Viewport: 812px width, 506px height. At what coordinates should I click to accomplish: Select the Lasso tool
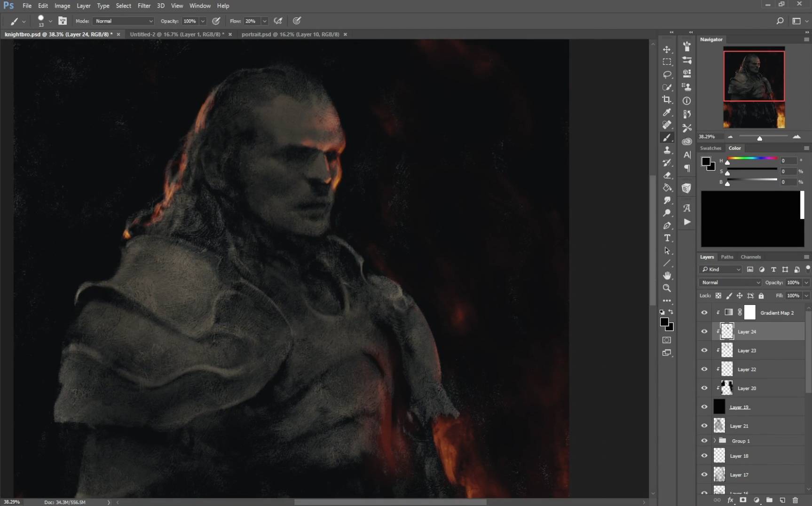coord(667,75)
